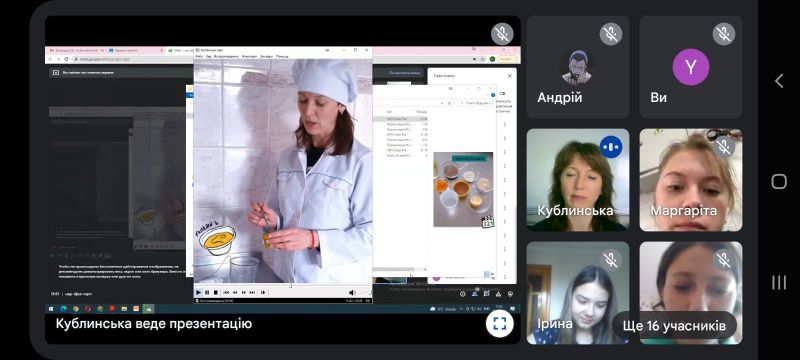Tap the fullscreen icon on the presentation
800x360 pixels.
[x=499, y=323]
